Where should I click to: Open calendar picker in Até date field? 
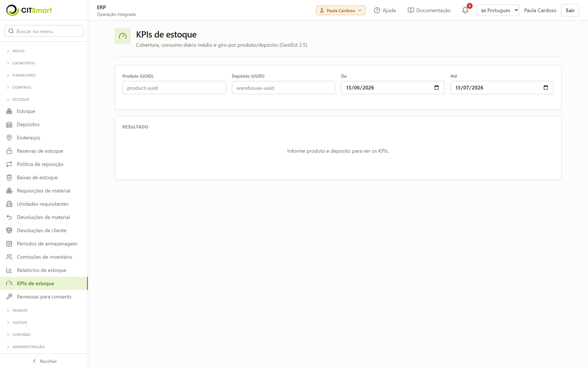click(546, 88)
